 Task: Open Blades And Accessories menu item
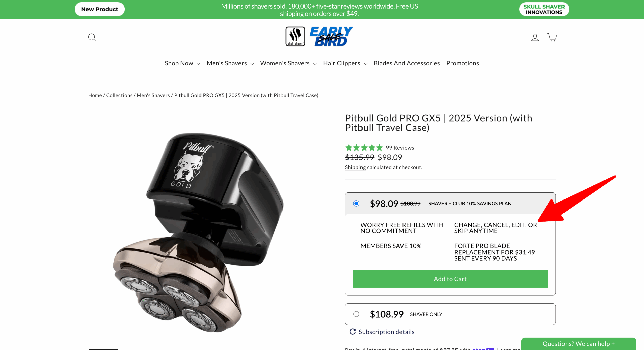[407, 63]
